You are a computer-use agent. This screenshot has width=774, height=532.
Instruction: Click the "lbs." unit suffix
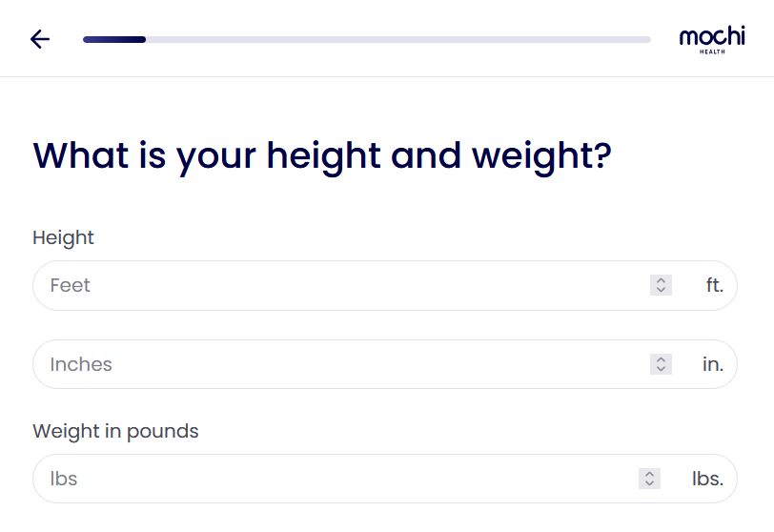(707, 479)
